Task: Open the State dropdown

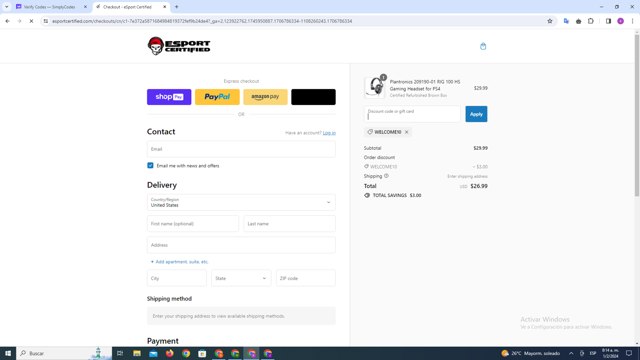Action: (241, 278)
